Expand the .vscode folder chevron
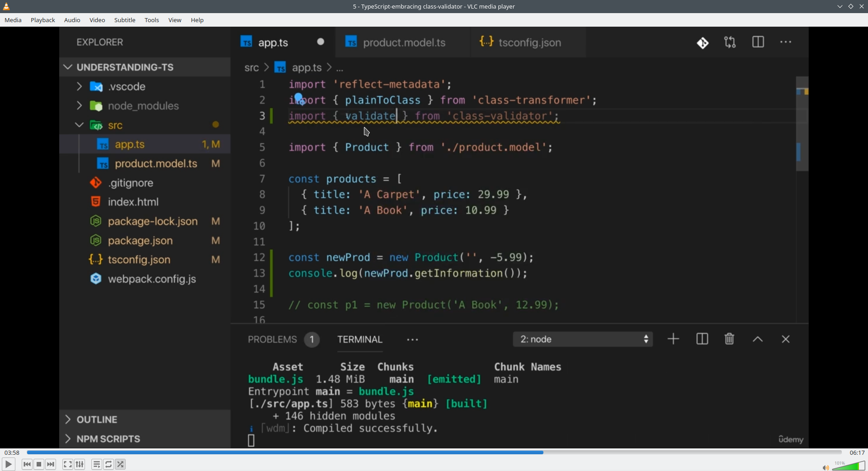This screenshot has width=868, height=471. pyautogui.click(x=79, y=86)
